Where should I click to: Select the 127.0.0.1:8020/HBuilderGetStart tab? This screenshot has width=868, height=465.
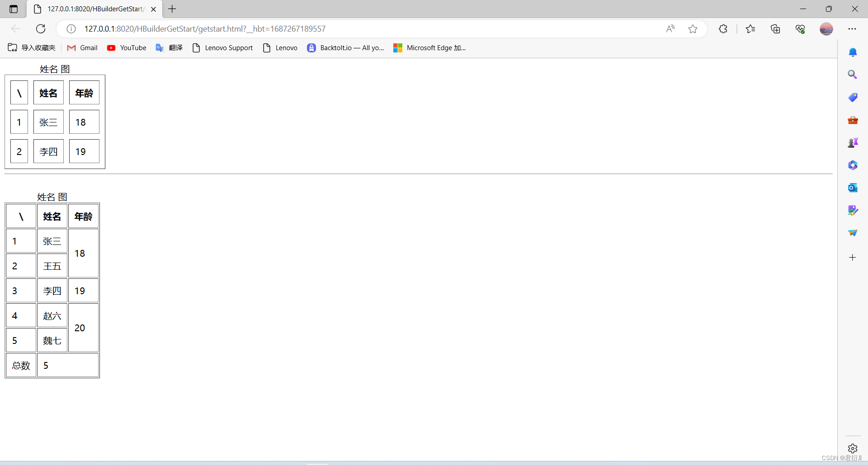(x=95, y=9)
